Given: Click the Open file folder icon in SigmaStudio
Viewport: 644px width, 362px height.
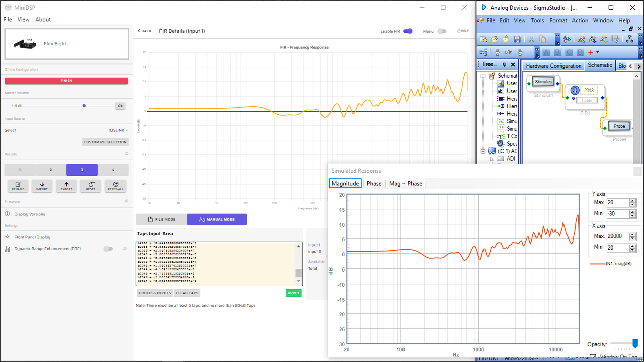Looking at the screenshot, I should [495, 39].
